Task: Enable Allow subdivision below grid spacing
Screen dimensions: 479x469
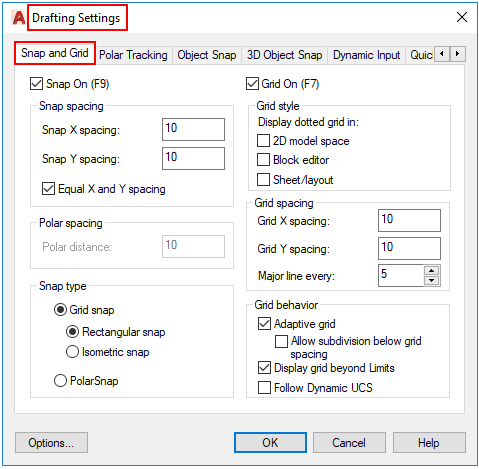Action: (x=281, y=341)
